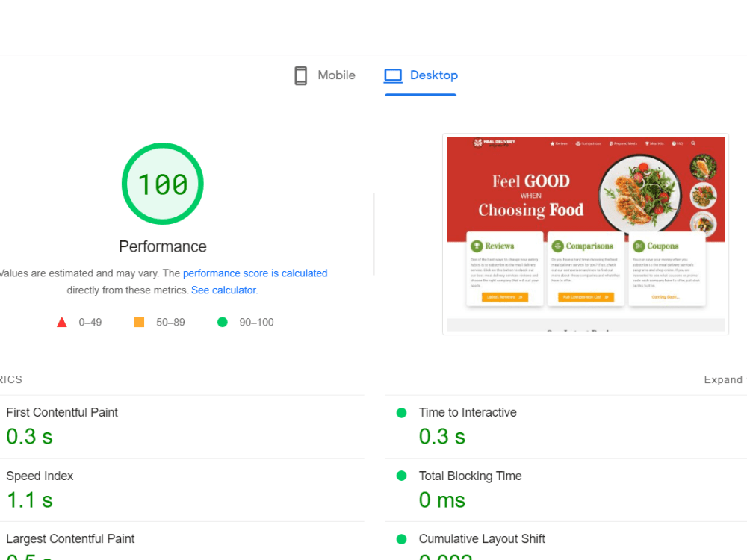
Task: Click the 90–100 score range label
Action: (256, 323)
